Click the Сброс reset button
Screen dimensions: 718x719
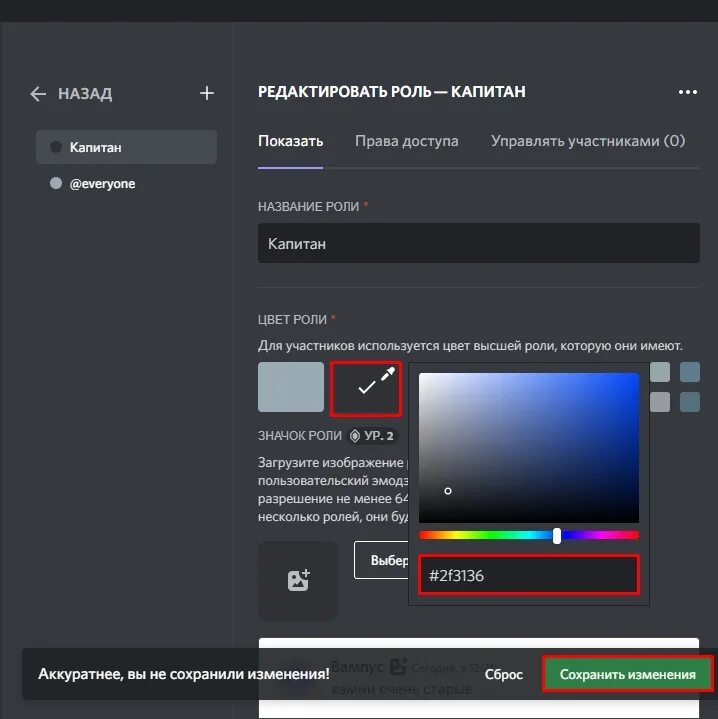click(x=503, y=674)
